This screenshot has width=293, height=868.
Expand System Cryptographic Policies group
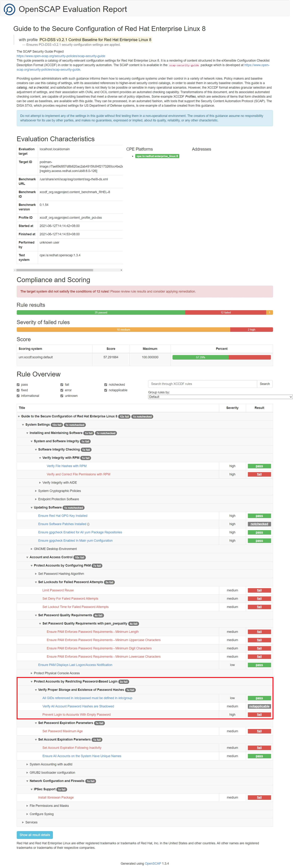[x=36, y=491]
